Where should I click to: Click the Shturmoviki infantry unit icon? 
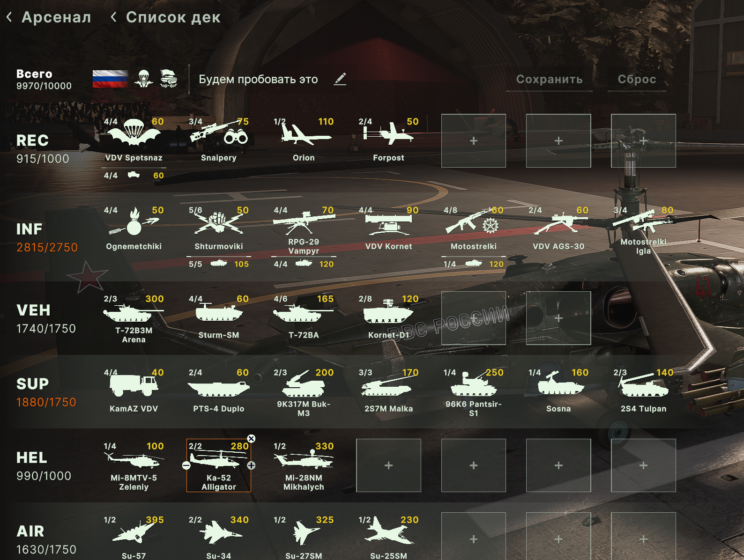click(219, 223)
